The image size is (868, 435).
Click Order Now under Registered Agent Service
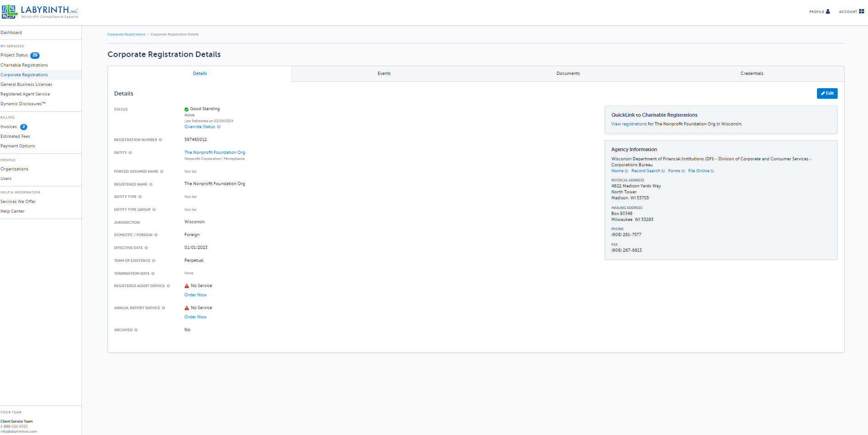tap(196, 295)
